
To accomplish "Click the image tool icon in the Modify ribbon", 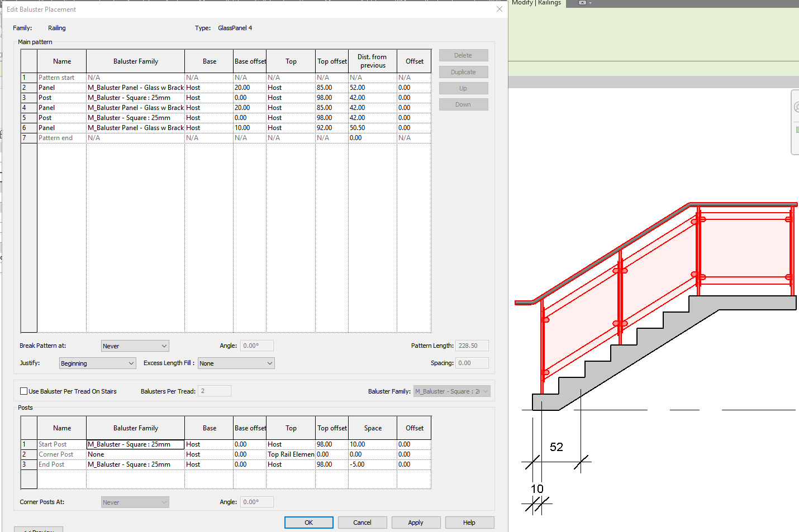I will (x=582, y=3).
